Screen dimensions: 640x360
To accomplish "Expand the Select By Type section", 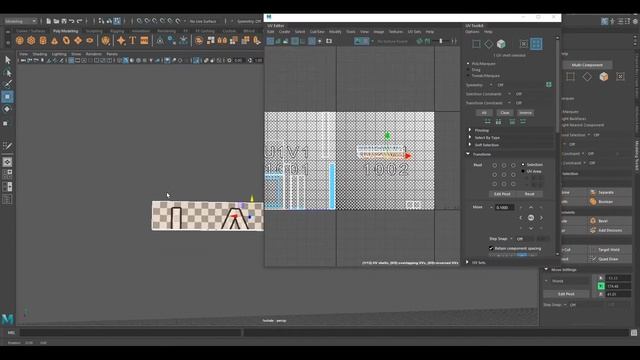I will click(470, 138).
